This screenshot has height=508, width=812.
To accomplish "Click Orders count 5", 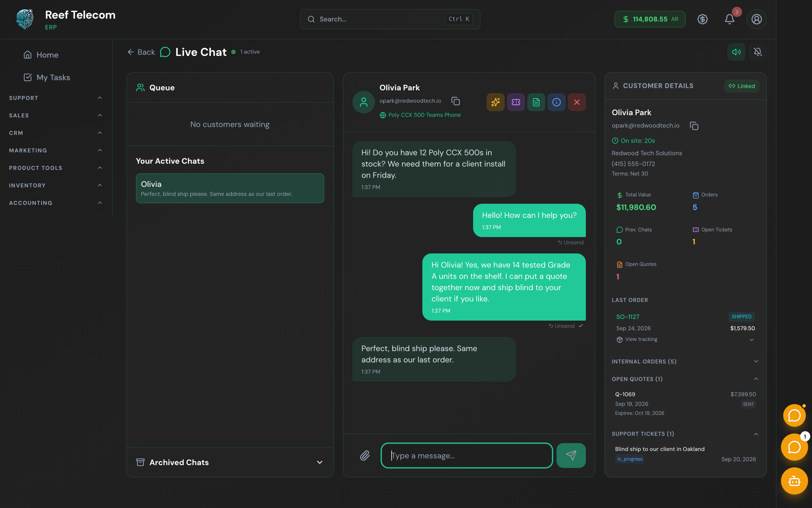I will (694, 207).
